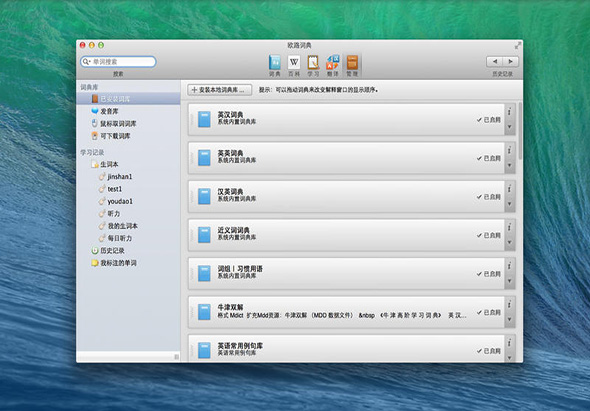Open the 生词本 folder icon
Screen dimensions: 590x411
(x=95, y=164)
